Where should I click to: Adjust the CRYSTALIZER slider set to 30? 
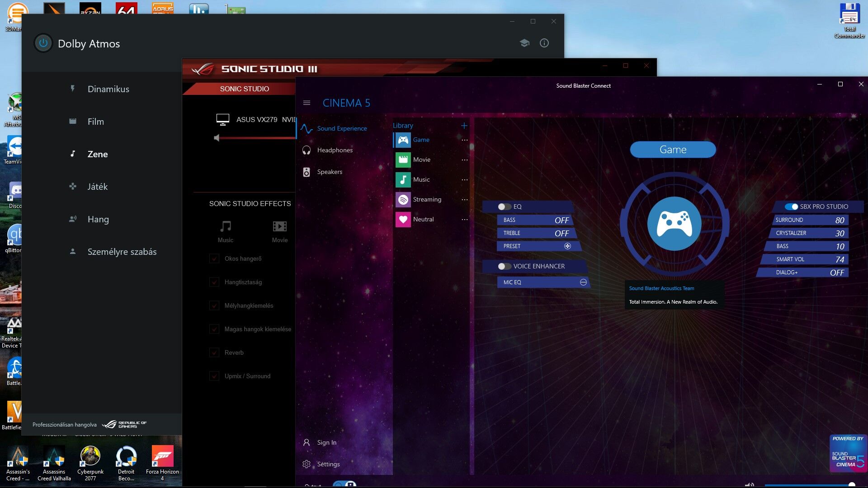tap(808, 233)
